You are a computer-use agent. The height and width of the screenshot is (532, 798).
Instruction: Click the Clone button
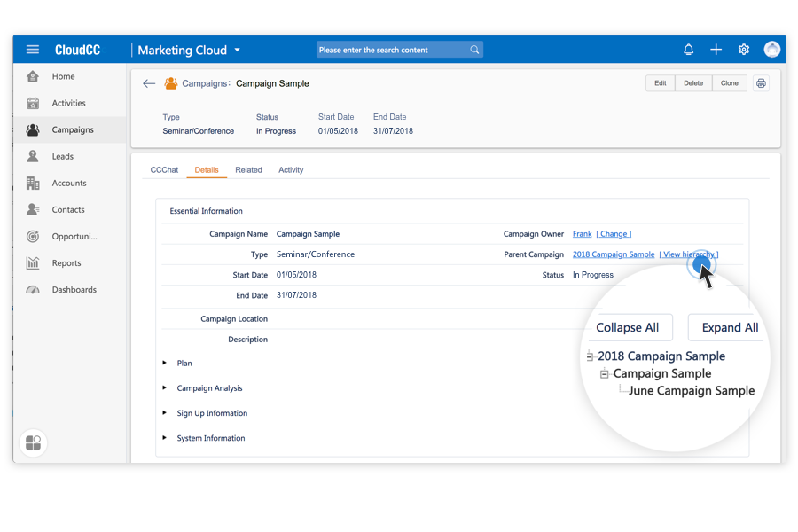[x=730, y=82]
